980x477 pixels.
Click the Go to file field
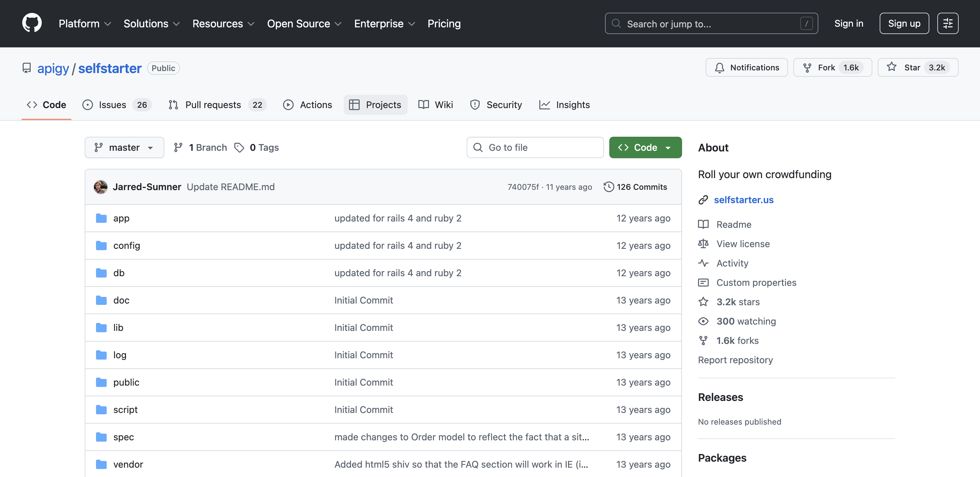point(535,147)
